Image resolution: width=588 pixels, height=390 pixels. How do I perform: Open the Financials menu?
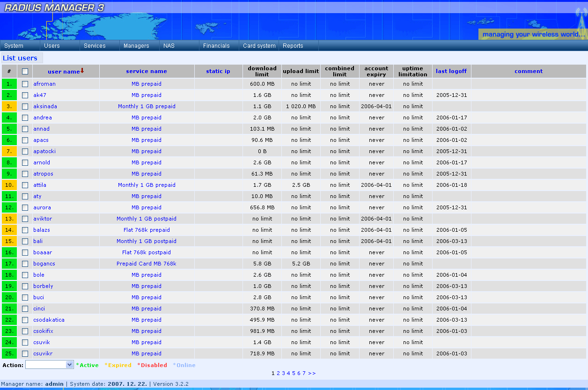click(216, 46)
